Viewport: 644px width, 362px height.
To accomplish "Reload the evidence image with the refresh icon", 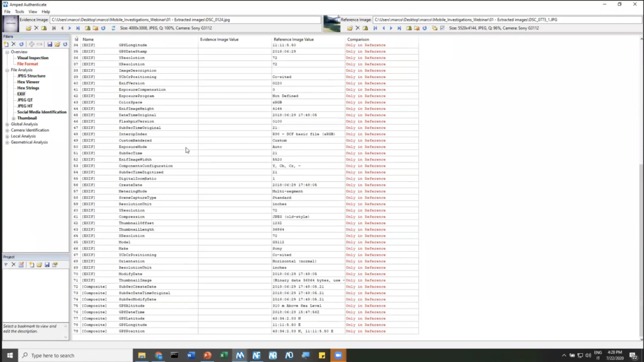I will pos(103,28).
